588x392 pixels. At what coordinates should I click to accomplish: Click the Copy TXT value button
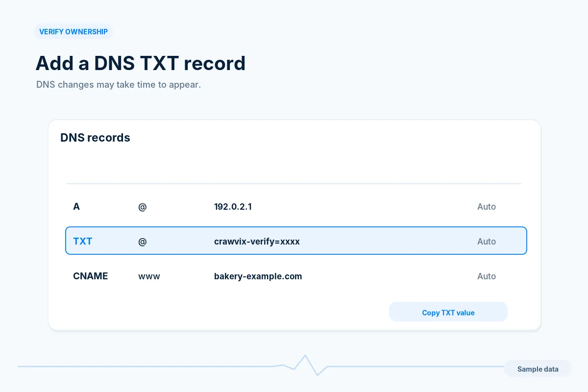(448, 312)
